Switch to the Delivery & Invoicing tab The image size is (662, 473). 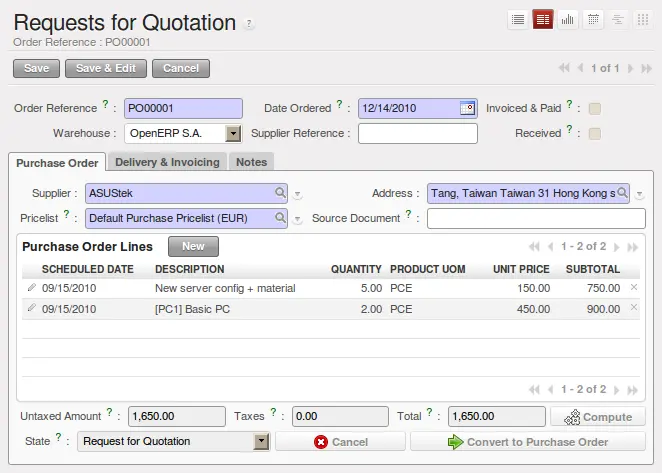point(167,162)
